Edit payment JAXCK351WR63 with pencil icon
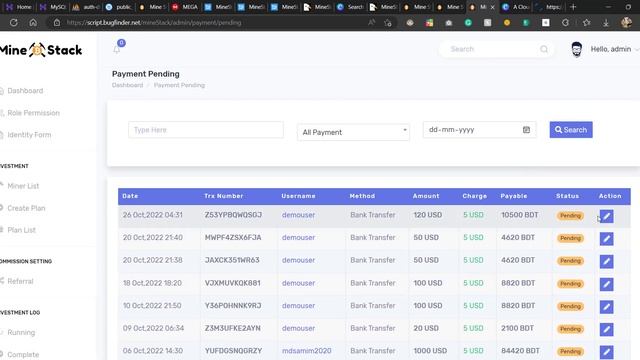The height and width of the screenshot is (360, 640). [606, 261]
